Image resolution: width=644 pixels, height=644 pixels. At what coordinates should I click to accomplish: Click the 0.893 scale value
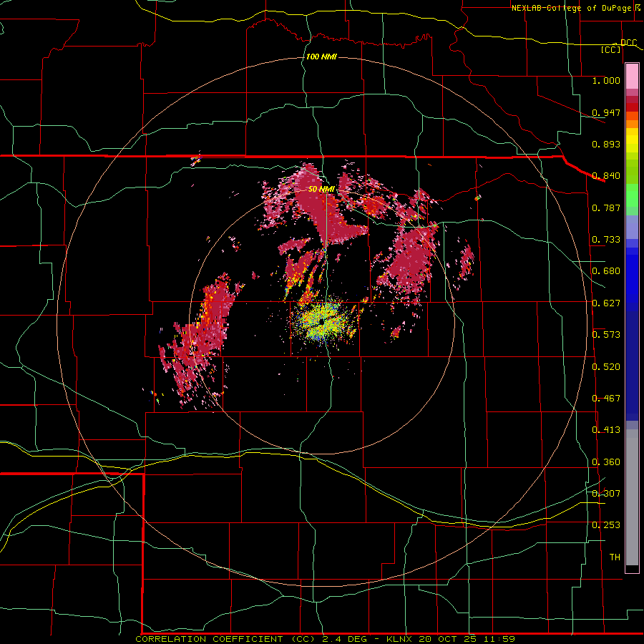point(606,144)
